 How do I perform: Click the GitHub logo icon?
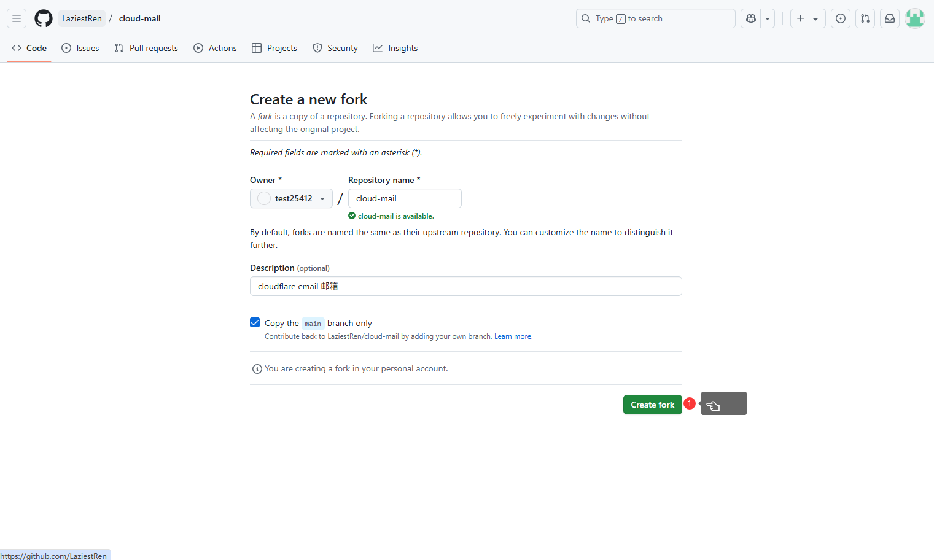(44, 18)
